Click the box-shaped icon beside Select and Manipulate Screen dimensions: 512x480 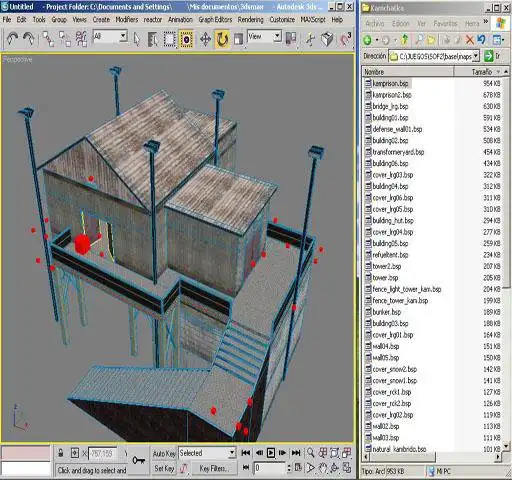click(327, 39)
